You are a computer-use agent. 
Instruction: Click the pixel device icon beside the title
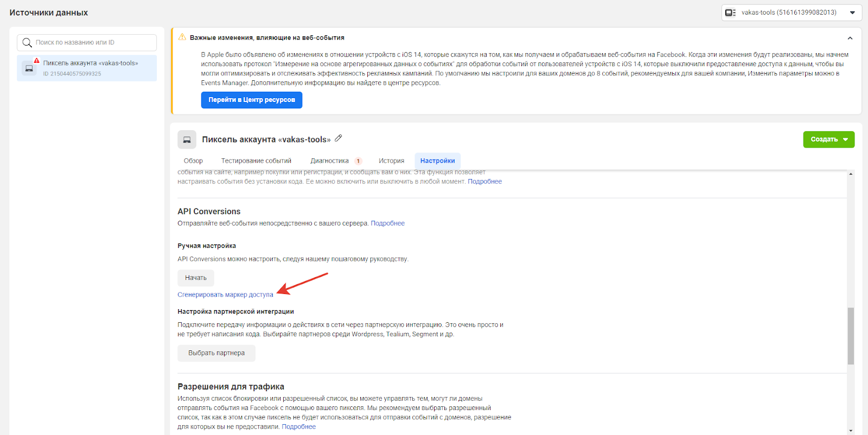click(x=187, y=140)
